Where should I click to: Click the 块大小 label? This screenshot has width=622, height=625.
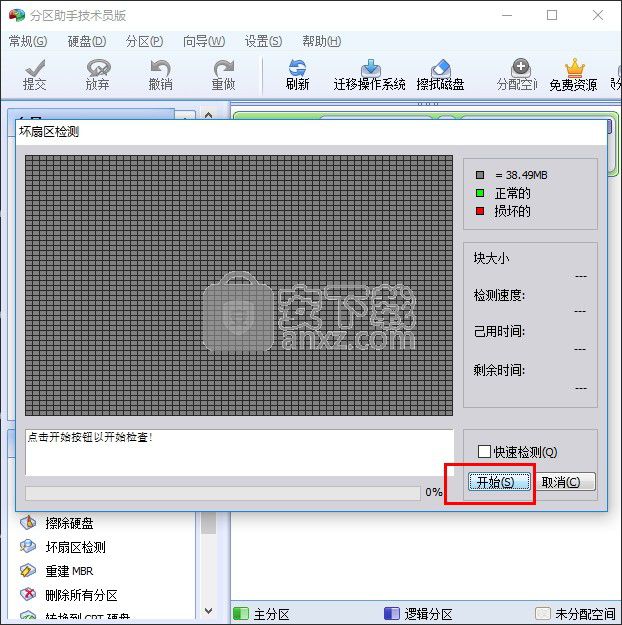click(491, 258)
